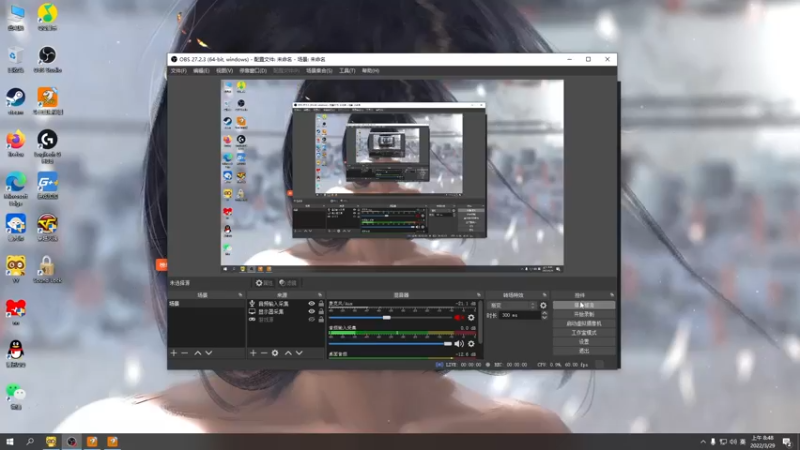800x450 pixels.
Task: Open the scene transition properties gear
Action: click(543, 306)
